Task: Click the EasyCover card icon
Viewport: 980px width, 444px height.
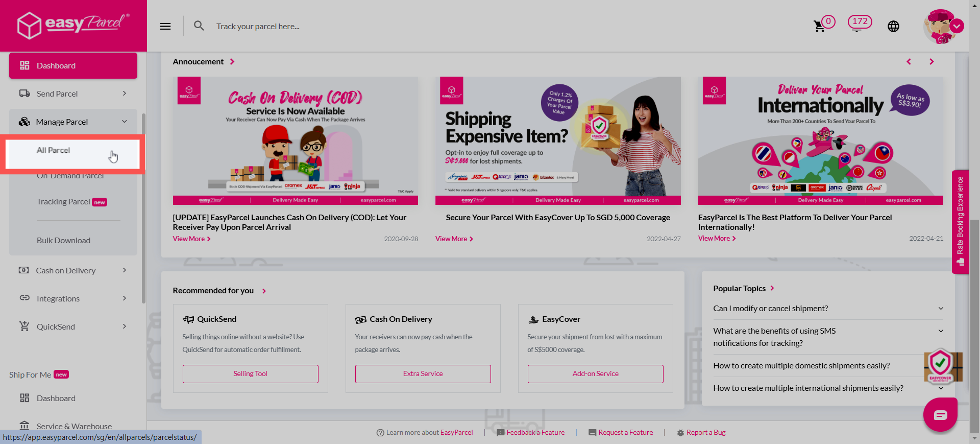Action: 533,319
